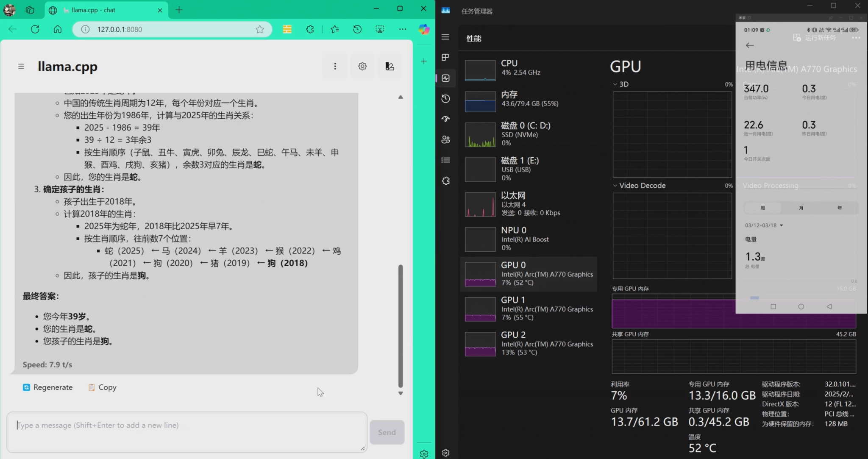The height and width of the screenshot is (459, 868).
Task: Open the Users panel in Task Manager
Action: coord(445,139)
